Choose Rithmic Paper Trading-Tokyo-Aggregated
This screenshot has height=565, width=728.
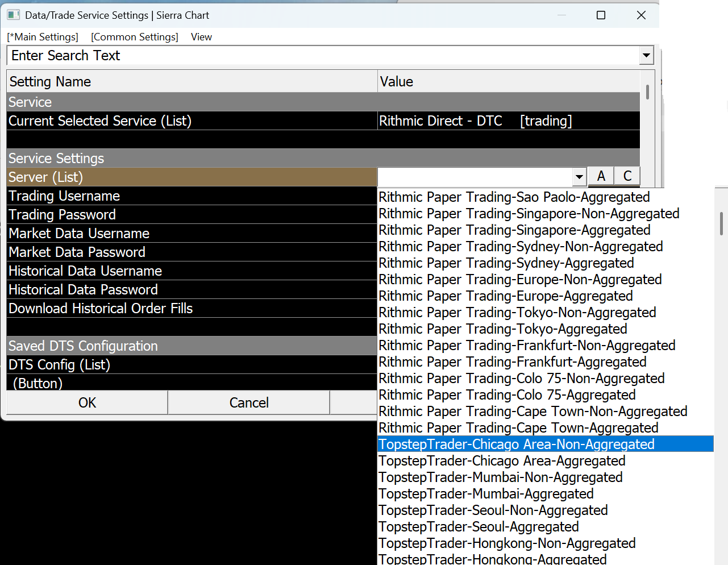546,329
